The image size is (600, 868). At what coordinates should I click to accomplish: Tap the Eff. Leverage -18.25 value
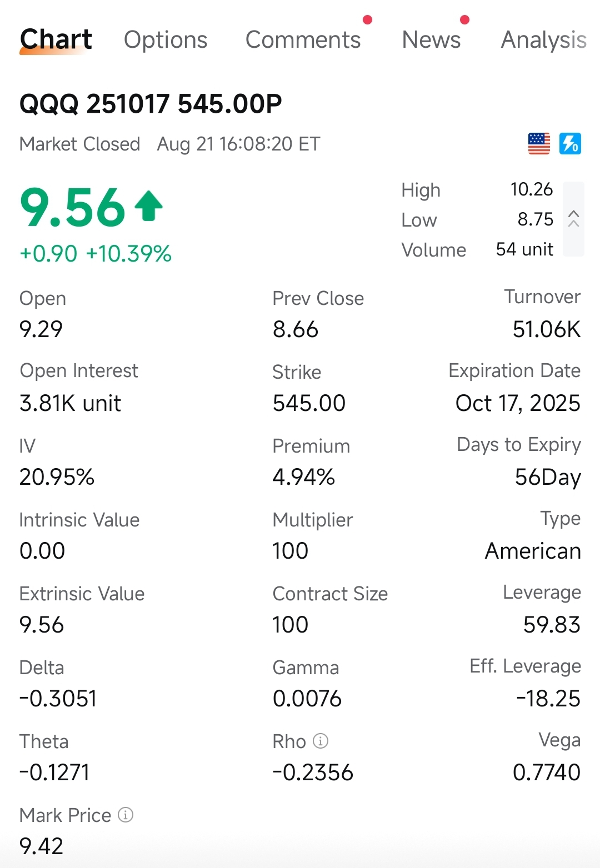[548, 699]
